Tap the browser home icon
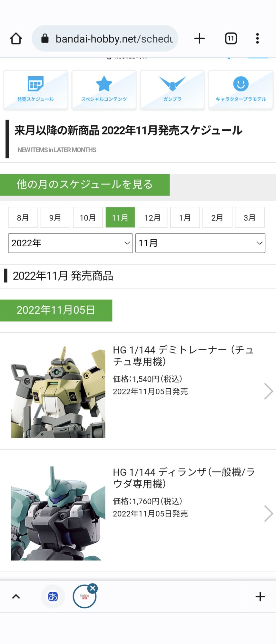 [16, 39]
